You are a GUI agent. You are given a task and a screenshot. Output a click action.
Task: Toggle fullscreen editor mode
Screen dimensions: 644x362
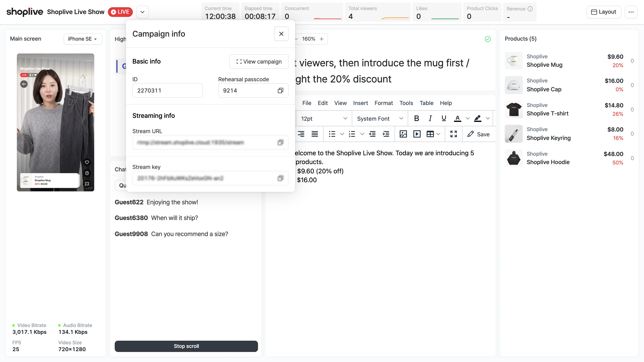click(453, 134)
